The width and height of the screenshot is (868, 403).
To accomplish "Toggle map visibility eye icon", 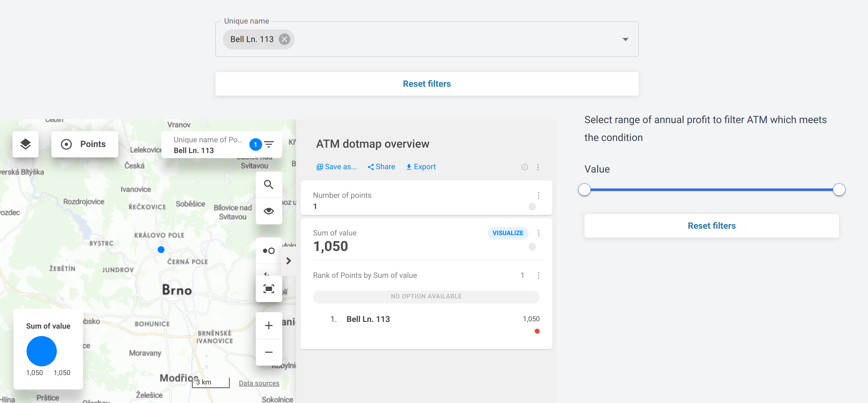I will coord(268,211).
